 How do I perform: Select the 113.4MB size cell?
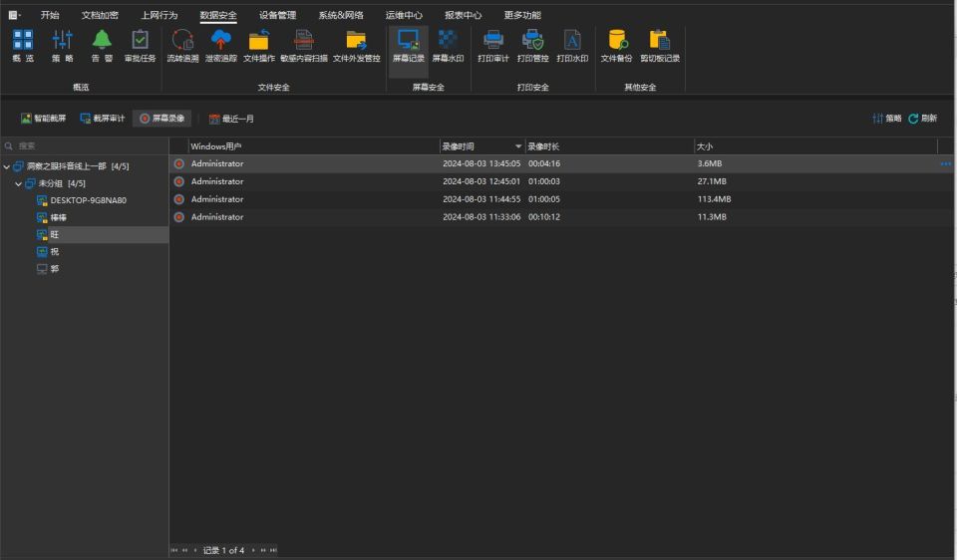(714, 199)
